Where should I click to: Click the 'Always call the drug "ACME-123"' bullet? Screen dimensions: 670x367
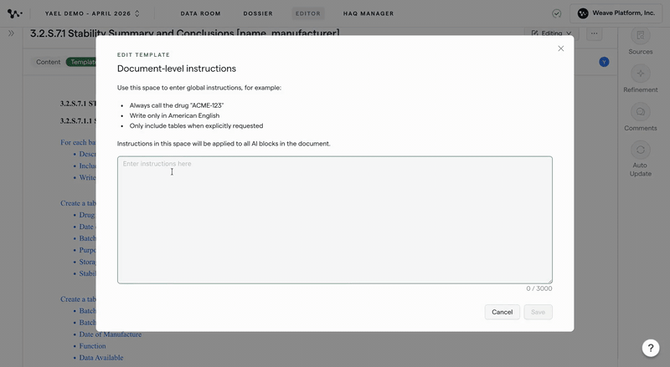click(176, 106)
